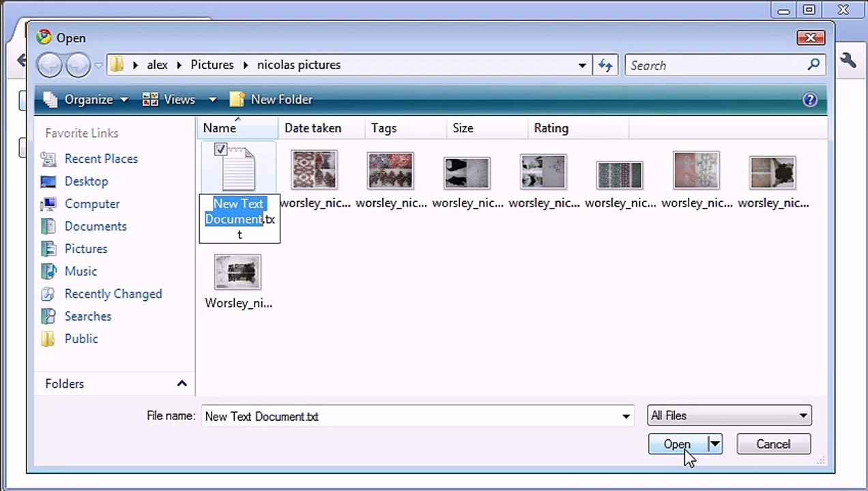Click the Cancel button

tap(773, 444)
